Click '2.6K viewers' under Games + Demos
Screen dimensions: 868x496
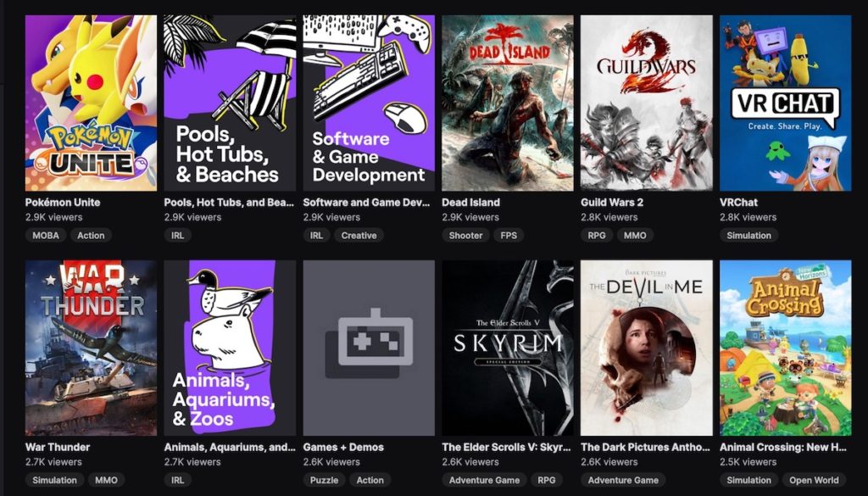[x=331, y=462]
